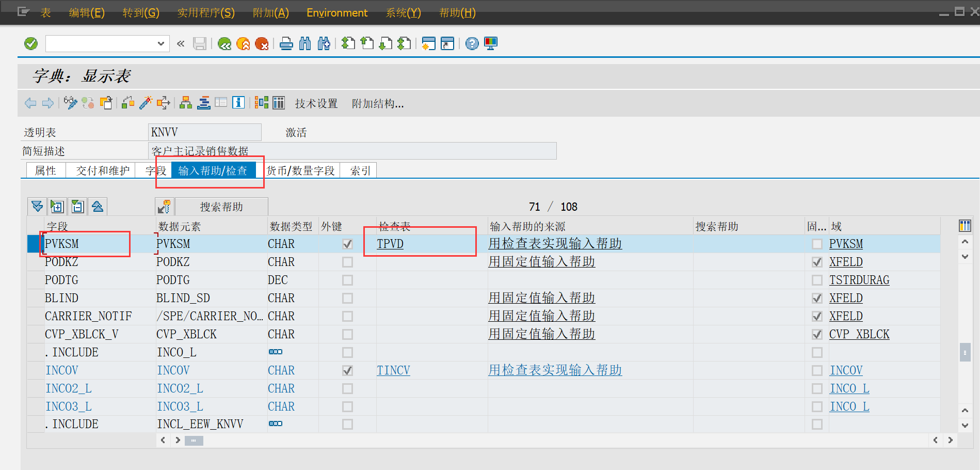Open the 转到(G) menu

(x=141, y=13)
